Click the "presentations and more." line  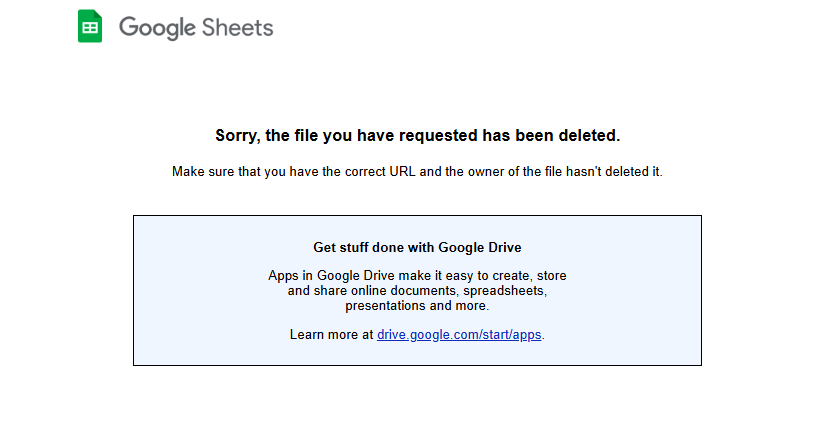click(x=417, y=306)
